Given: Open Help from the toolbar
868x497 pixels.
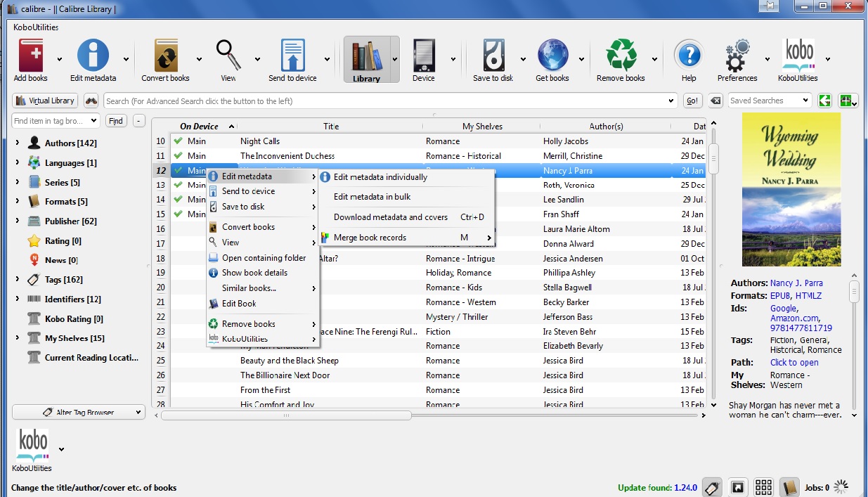Looking at the screenshot, I should click(689, 56).
